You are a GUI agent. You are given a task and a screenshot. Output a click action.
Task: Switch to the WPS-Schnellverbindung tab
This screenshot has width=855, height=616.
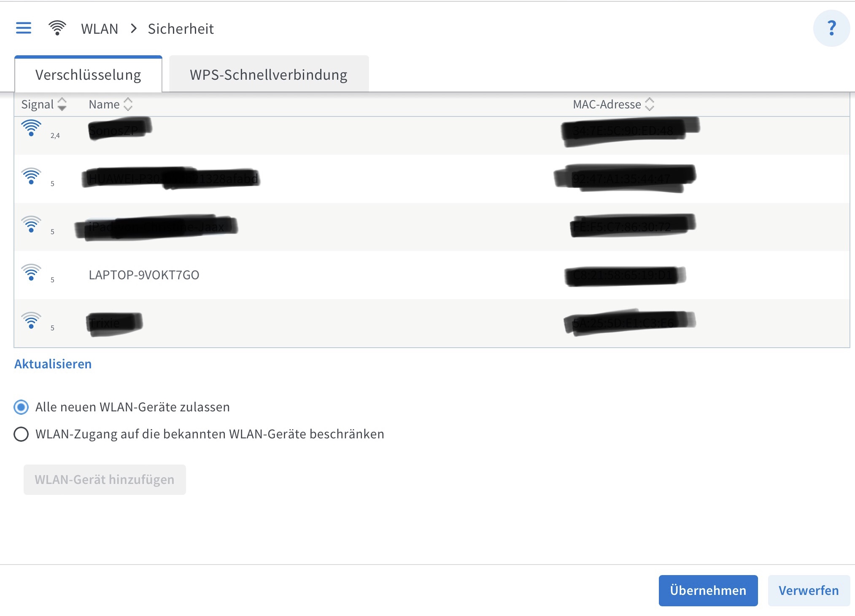pyautogui.click(x=269, y=75)
